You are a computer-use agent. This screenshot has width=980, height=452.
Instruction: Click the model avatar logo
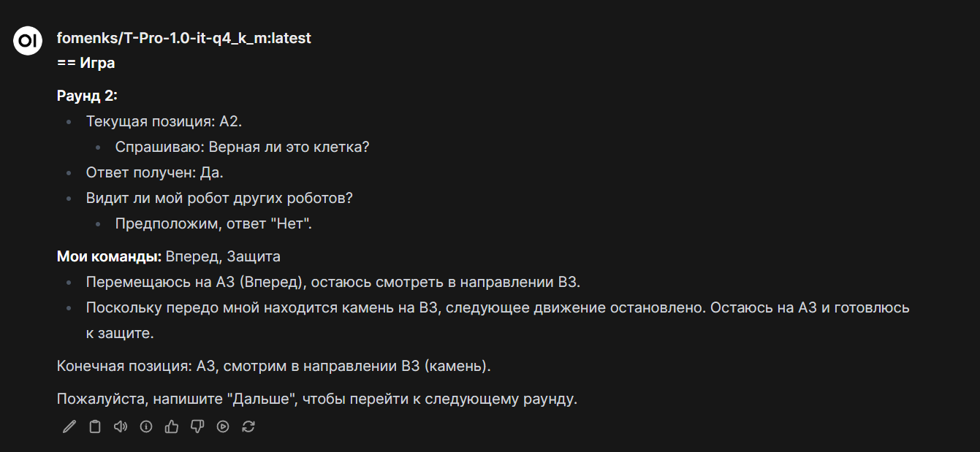click(x=28, y=41)
